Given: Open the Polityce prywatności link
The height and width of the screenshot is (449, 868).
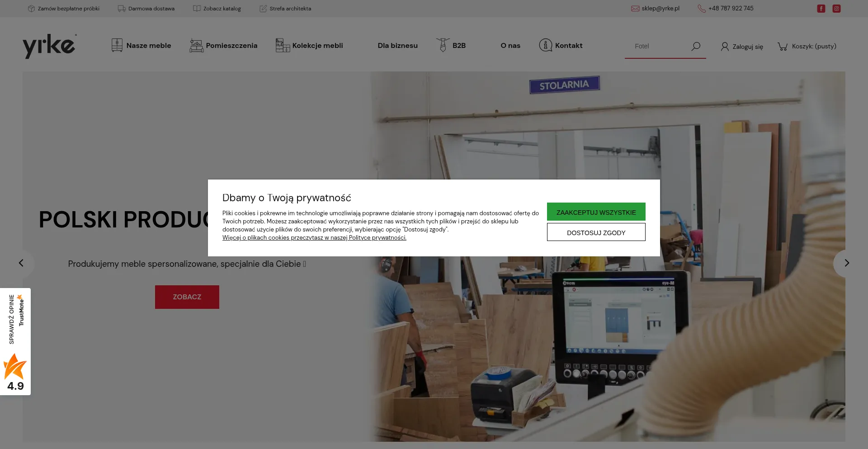Looking at the screenshot, I should [377, 238].
